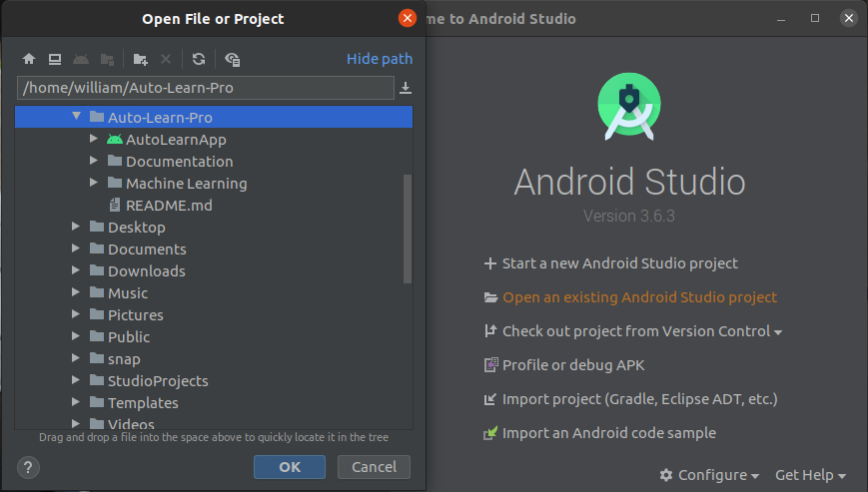Minimize the Android Studio welcome window
868x492 pixels.
coord(781,19)
